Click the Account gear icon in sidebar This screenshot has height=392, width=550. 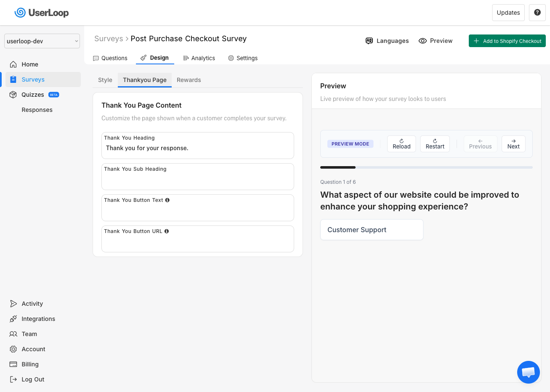click(13, 349)
